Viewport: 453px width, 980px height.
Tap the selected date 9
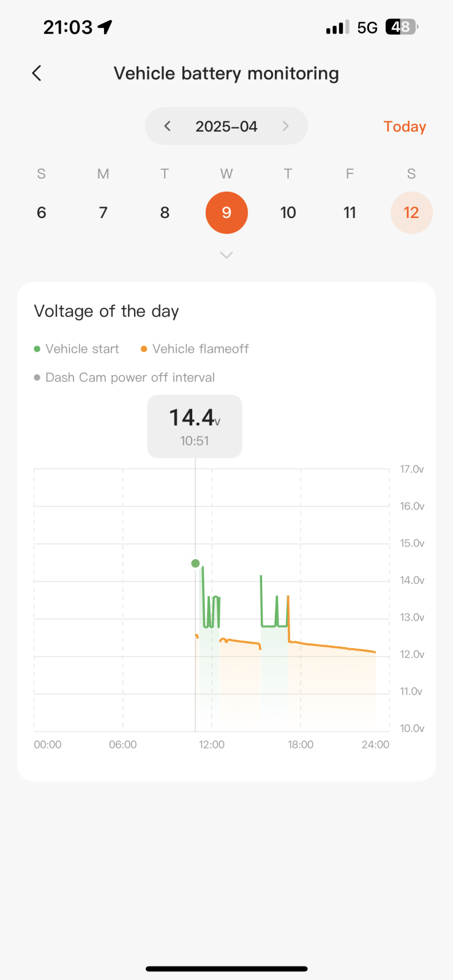pyautogui.click(x=226, y=213)
